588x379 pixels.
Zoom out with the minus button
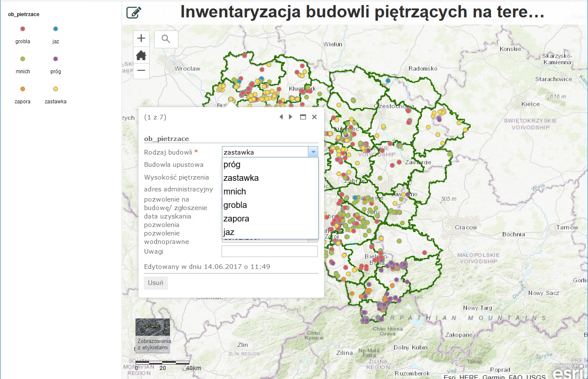click(x=141, y=71)
